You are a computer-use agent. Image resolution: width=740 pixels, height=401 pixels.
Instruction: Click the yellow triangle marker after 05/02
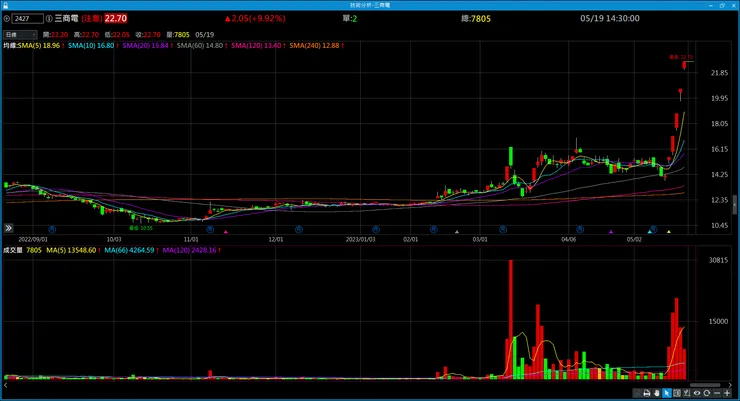pyautogui.click(x=669, y=232)
